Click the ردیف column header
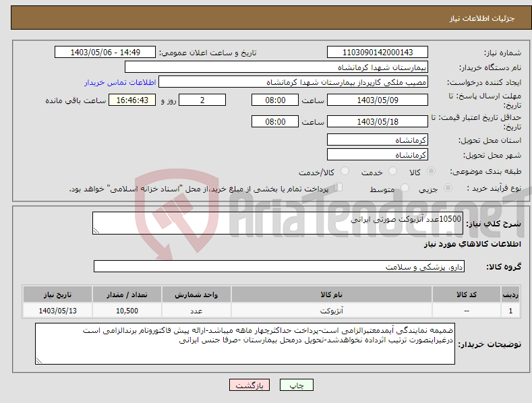The width and height of the screenshot is (532, 403). point(510,294)
